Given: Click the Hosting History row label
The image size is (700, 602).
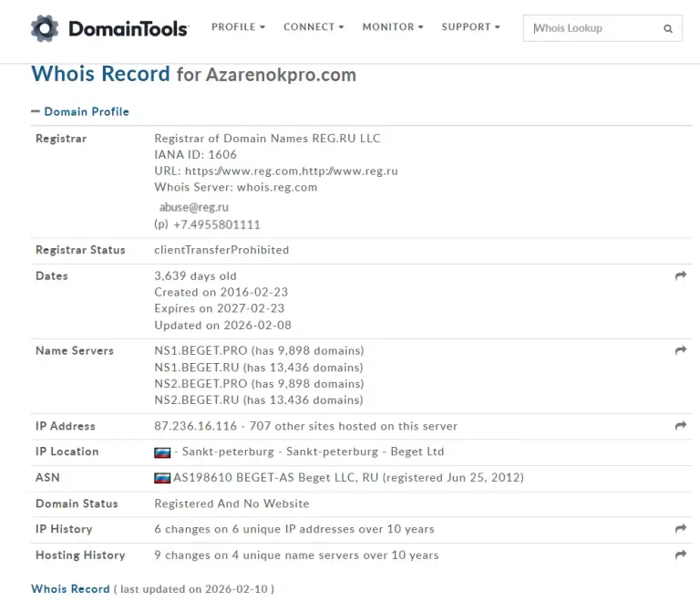Looking at the screenshot, I should [x=80, y=555].
